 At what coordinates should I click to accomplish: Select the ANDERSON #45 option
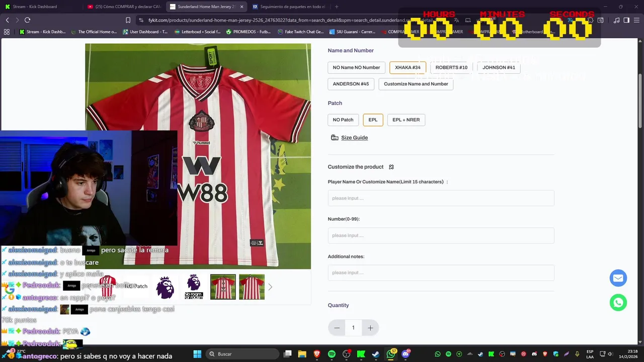[351, 84]
